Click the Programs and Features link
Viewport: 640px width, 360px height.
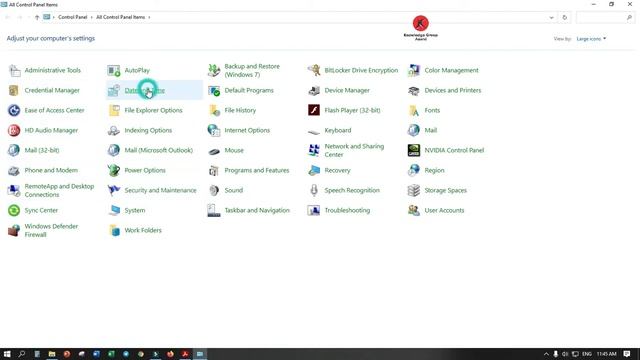tap(257, 170)
